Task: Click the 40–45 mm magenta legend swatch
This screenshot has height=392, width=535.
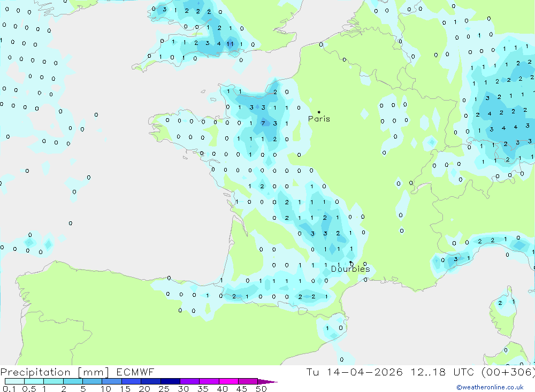Action: [x=228, y=381]
